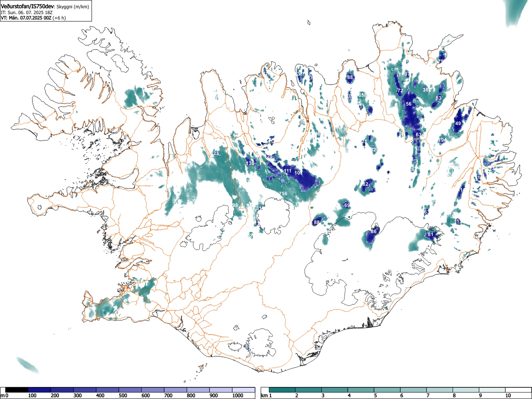Click the visibility value '756' on the map

tap(283, 194)
